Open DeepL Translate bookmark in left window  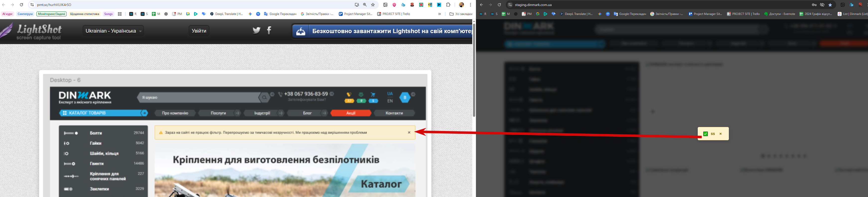(x=227, y=14)
